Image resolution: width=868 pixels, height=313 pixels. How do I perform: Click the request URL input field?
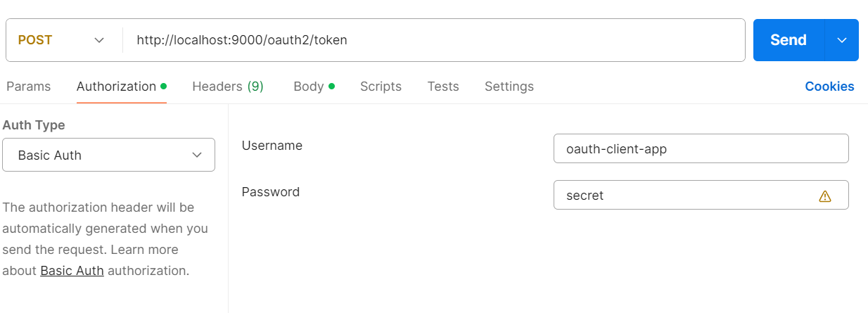(x=433, y=40)
